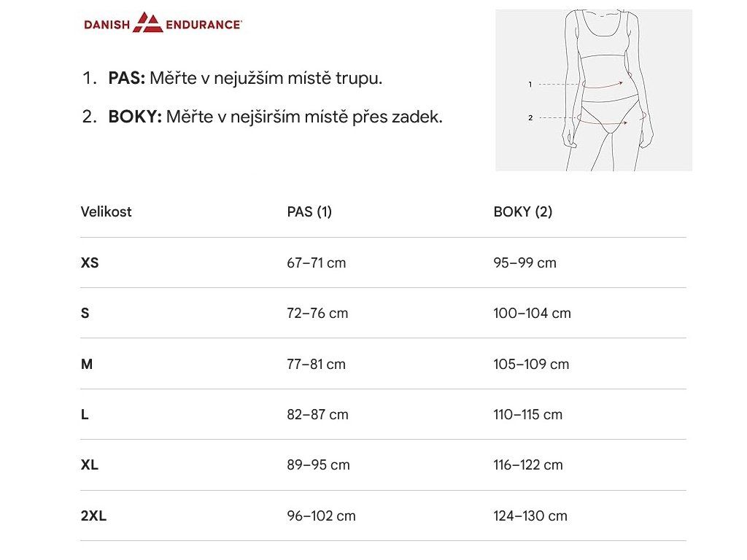Click the 77–81 cm waist value
747x560 pixels.
click(x=316, y=364)
